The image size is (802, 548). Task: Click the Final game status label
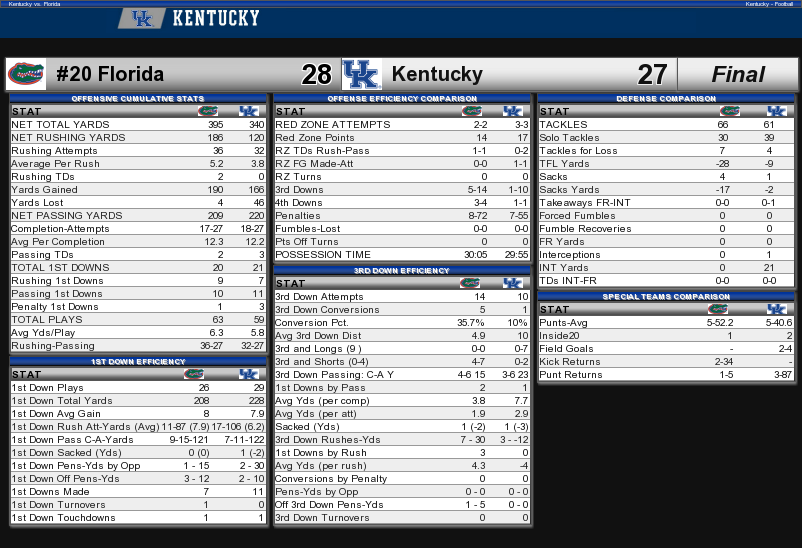[x=738, y=74]
